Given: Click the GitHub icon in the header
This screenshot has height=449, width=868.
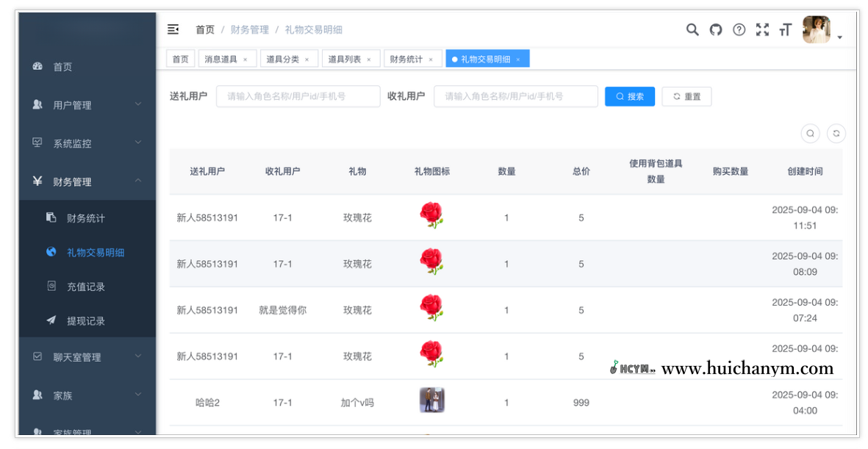Looking at the screenshot, I should [714, 29].
